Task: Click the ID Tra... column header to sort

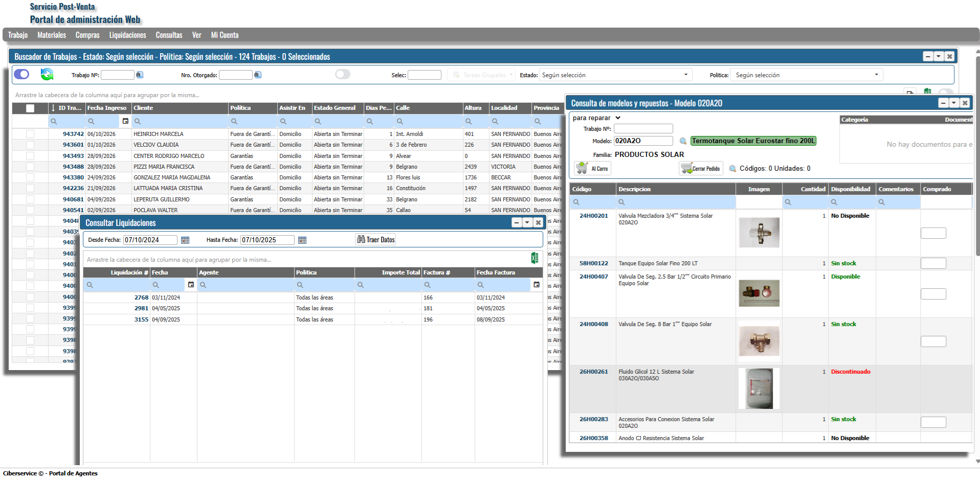Action: (66, 108)
